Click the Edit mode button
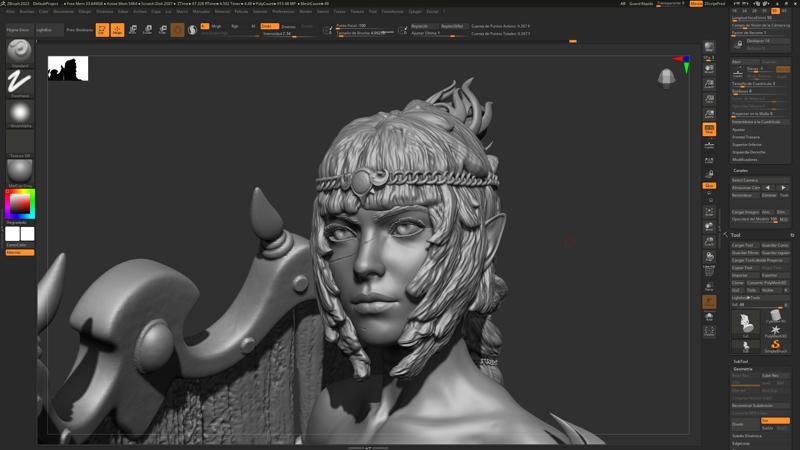This screenshot has height=450, width=800. [102, 30]
